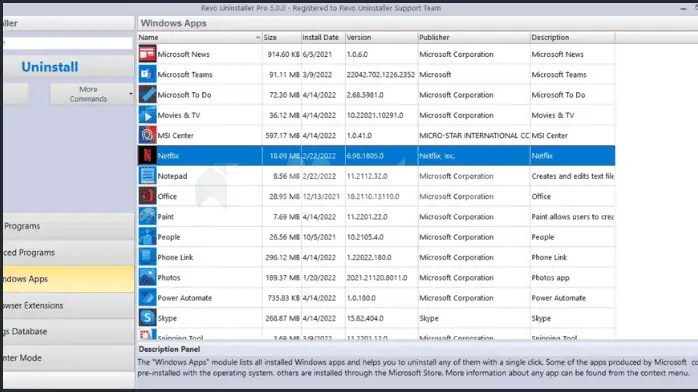
Task: Sort list by Description column header
Action: 572,37
